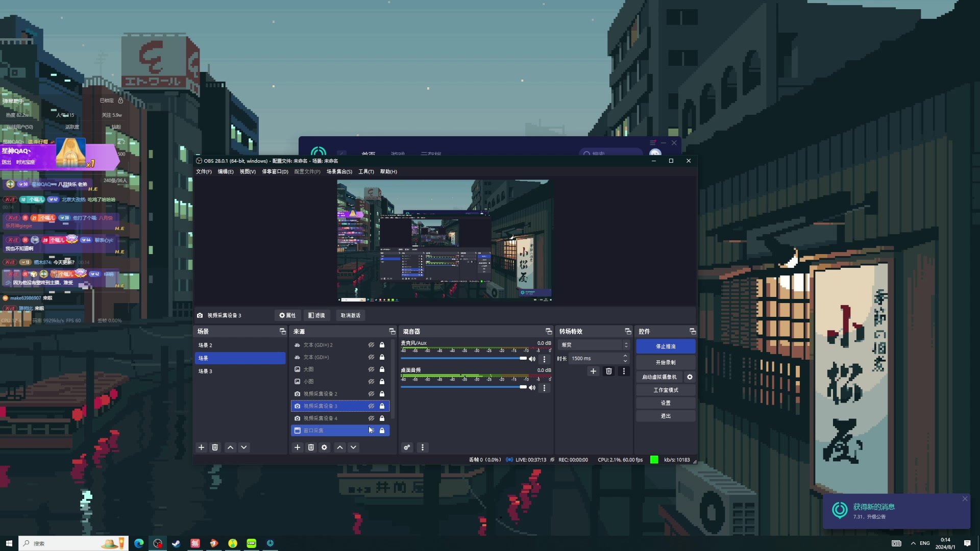Image resolution: width=980 pixels, height=551 pixels.
Task: Undock the 来源 panel with its float icon
Action: [x=392, y=332]
